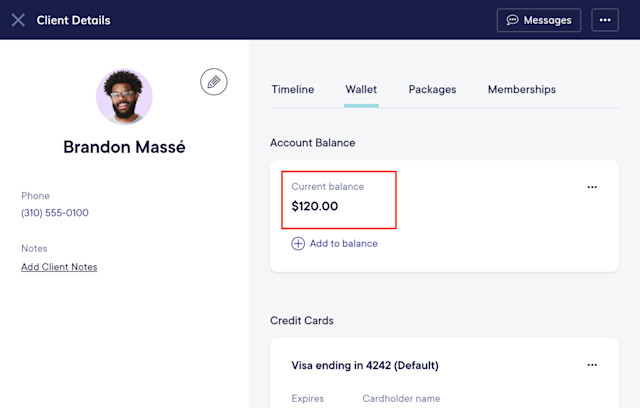Click the Messages button

(539, 20)
